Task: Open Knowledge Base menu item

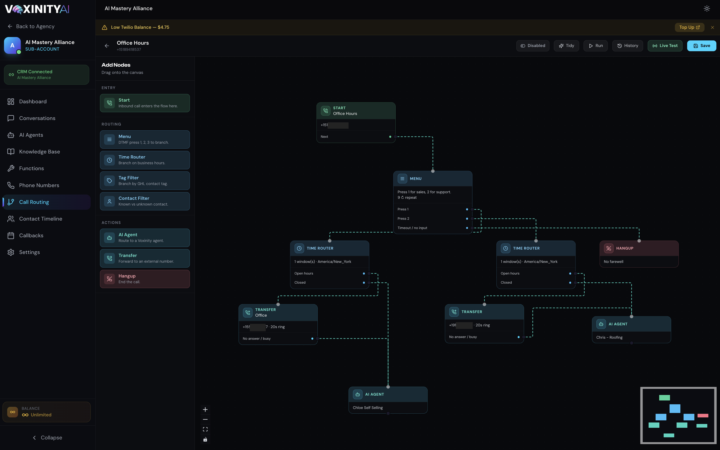Action: 46,152
